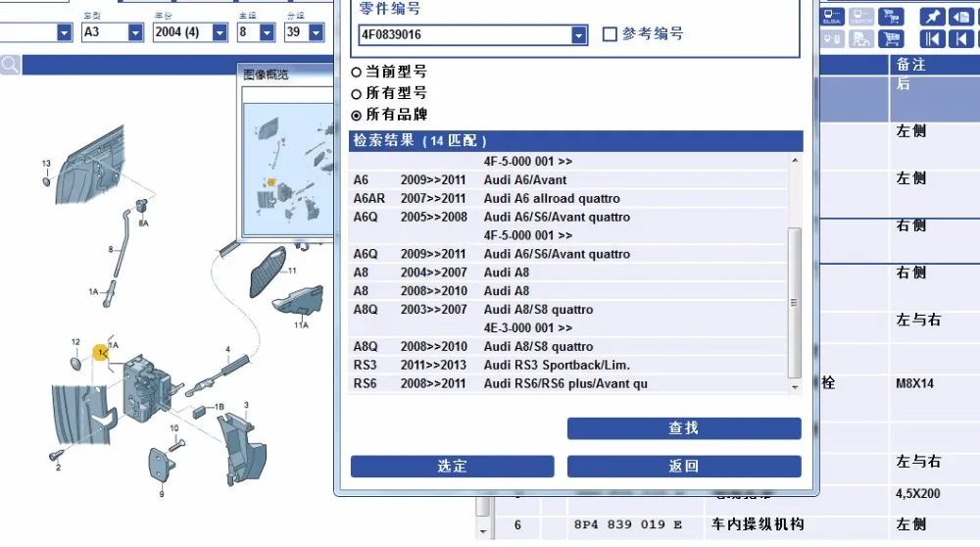Viewport: 980px width, 547px height.
Task: Select callout 8A in the diagram
Action: tap(144, 224)
